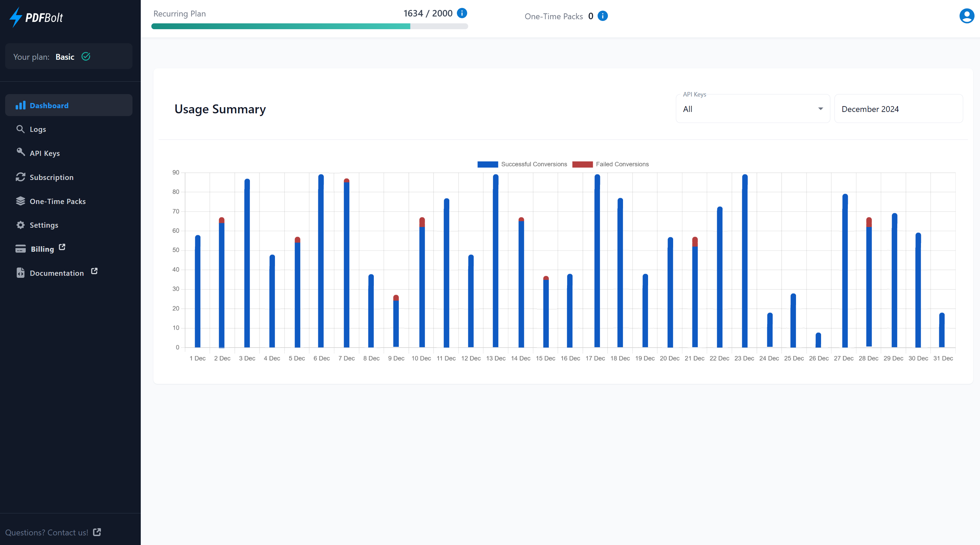
Task: Open the Billing external link
Action: (42, 249)
